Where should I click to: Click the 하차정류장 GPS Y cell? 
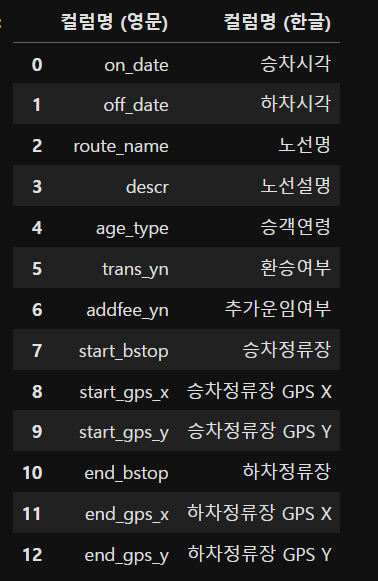tap(259, 554)
